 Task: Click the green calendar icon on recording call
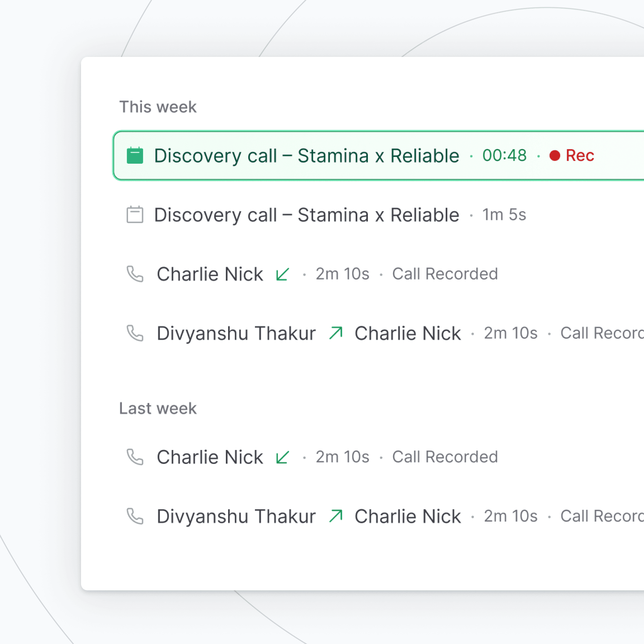pyautogui.click(x=135, y=156)
